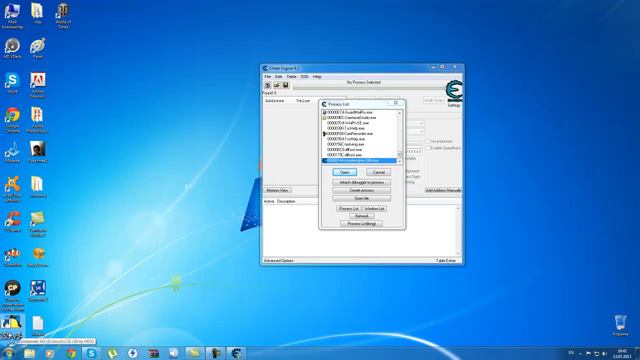
Task: Click the Network button
Action: tap(362, 216)
